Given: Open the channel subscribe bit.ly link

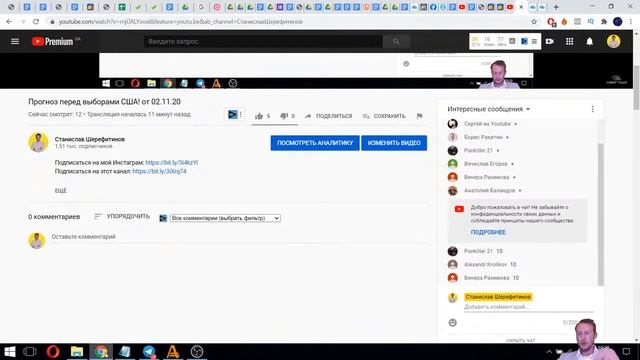Looking at the screenshot, I should point(159,171).
